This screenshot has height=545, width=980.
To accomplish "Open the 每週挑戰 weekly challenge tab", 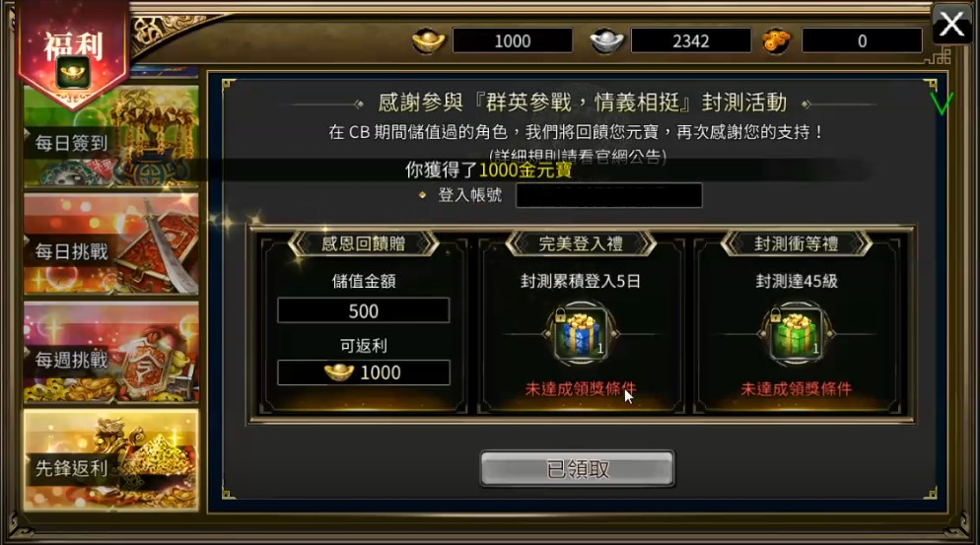I will click(x=111, y=353).
